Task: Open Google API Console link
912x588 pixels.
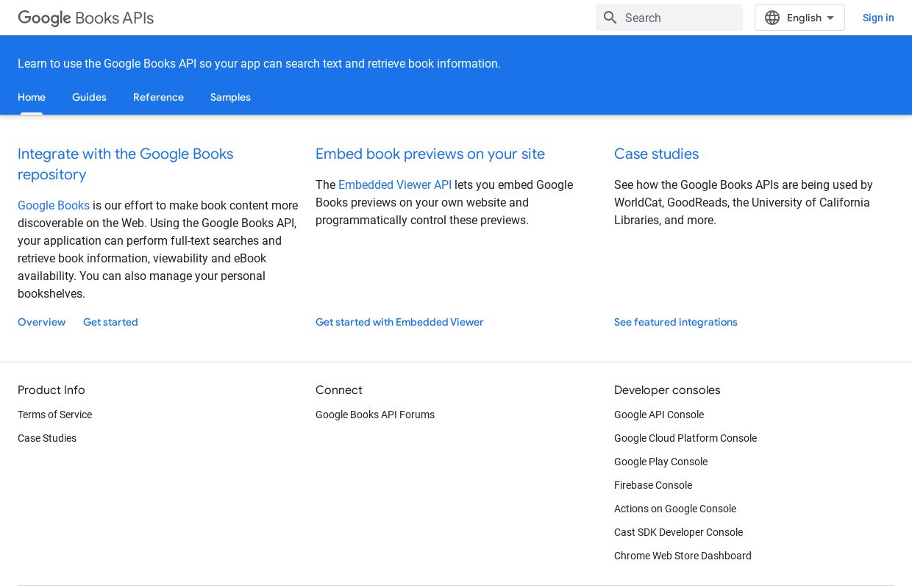Action: pos(659,415)
